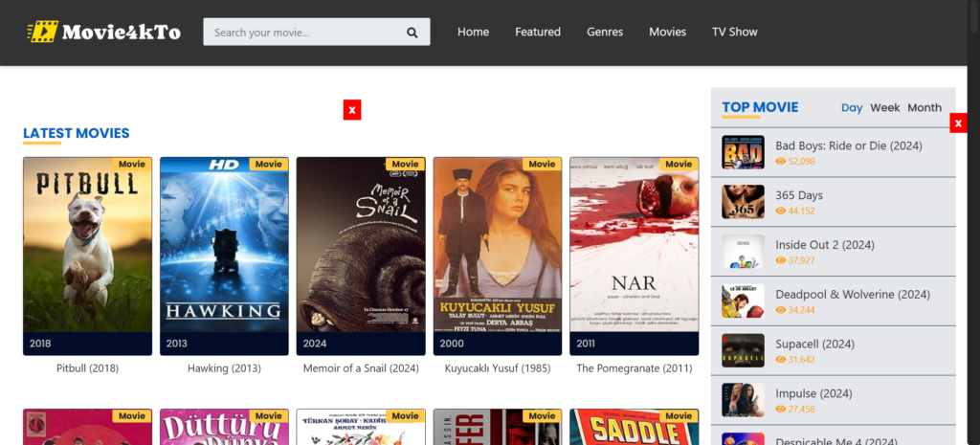Click the 2000 year label on Kuyucaklı Yusuf

[x=452, y=344]
